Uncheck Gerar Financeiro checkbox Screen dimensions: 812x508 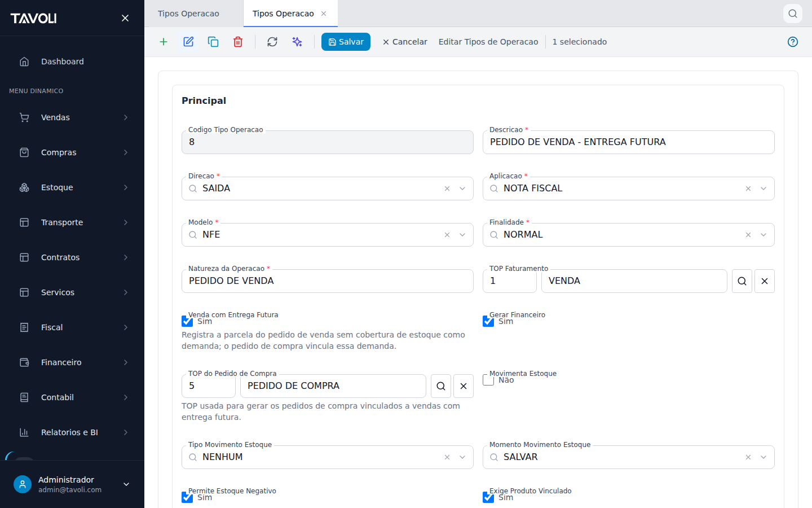(x=488, y=321)
